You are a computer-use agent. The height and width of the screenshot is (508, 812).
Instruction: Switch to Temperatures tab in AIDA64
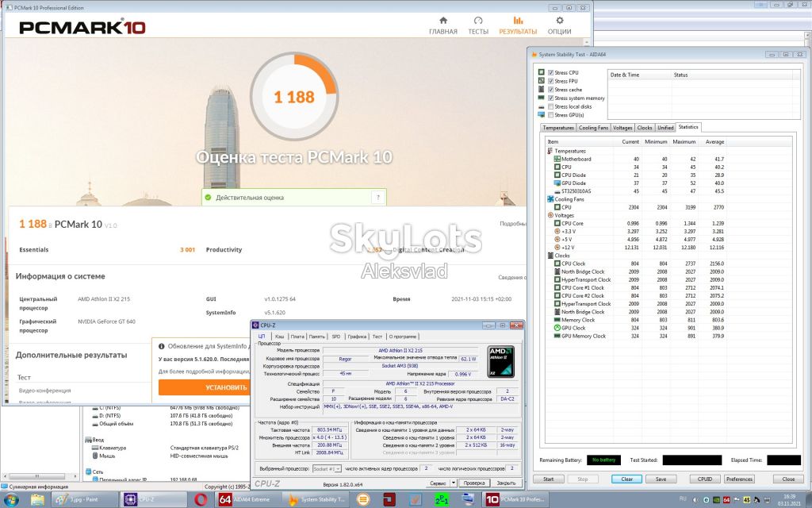[558, 128]
